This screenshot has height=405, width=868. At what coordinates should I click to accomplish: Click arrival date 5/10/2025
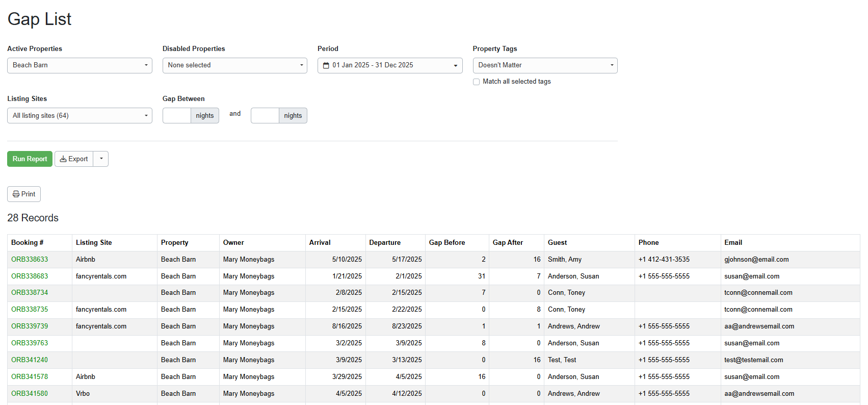click(347, 259)
